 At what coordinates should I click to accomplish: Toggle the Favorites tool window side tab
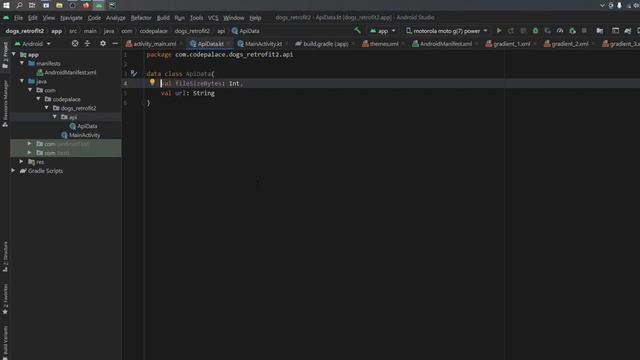[5, 299]
